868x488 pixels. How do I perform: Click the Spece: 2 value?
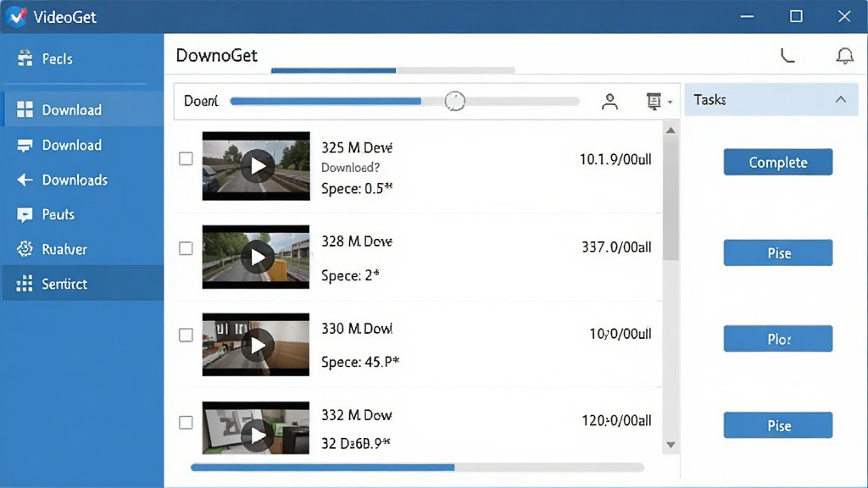click(350, 275)
